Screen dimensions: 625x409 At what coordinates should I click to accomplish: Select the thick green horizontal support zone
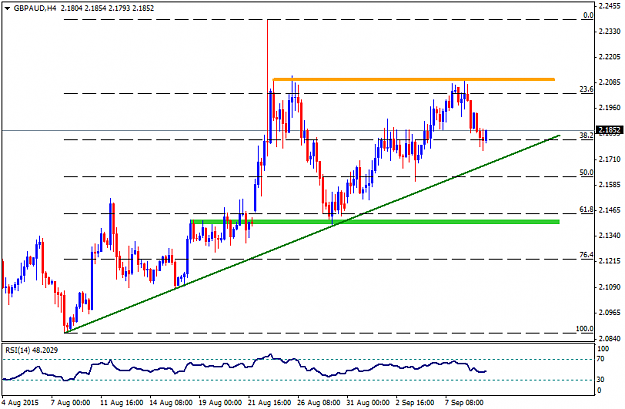click(375, 222)
